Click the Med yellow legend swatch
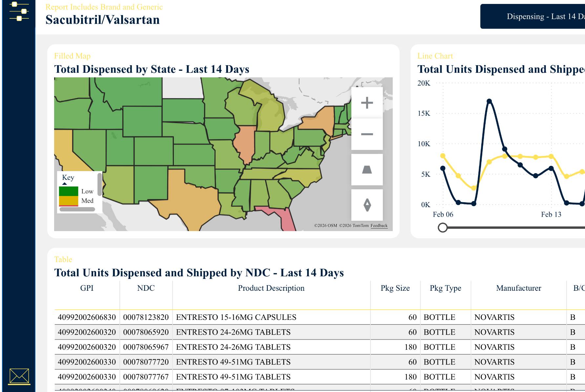 (69, 201)
